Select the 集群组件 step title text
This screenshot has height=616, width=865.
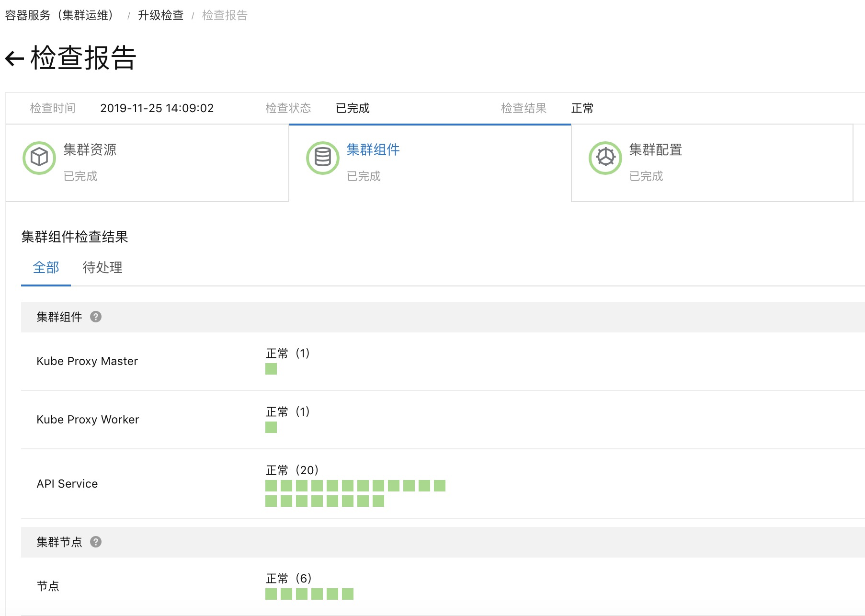373,149
